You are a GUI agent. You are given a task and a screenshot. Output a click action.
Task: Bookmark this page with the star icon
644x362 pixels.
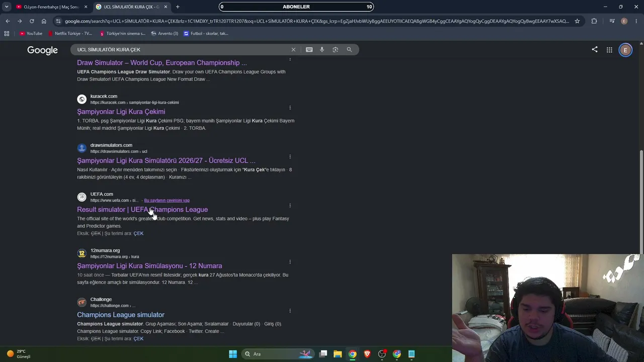(577, 21)
